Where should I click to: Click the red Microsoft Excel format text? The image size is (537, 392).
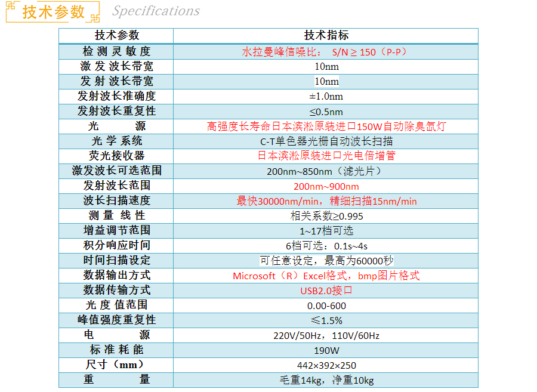326,276
